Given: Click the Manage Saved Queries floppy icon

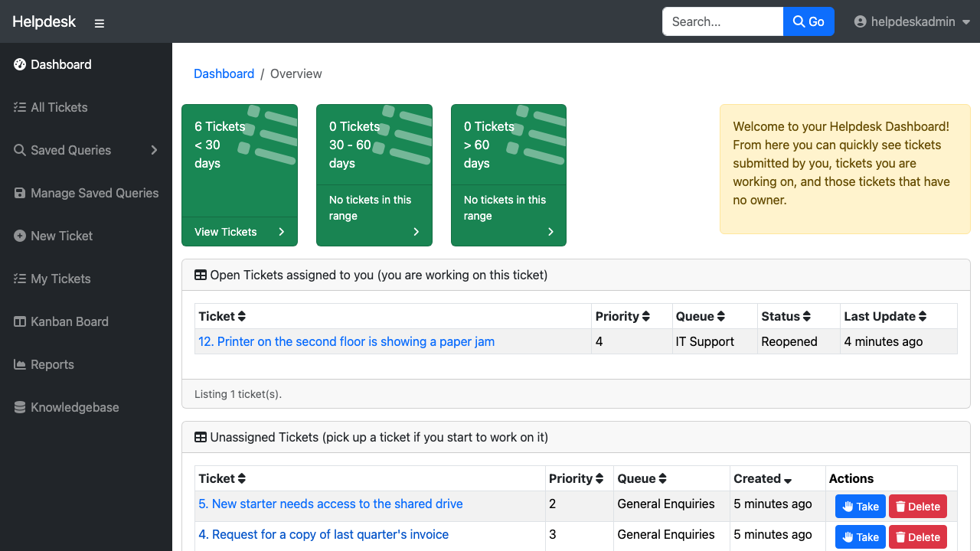Looking at the screenshot, I should pos(20,193).
